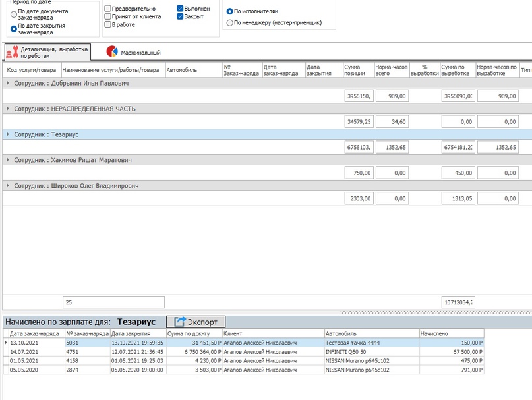The height and width of the screenshot is (400, 532).
Task: Expand the НЕРАСПРЕДЕЛЕННАЯ ЧАСТЬ group row
Action: point(8,109)
